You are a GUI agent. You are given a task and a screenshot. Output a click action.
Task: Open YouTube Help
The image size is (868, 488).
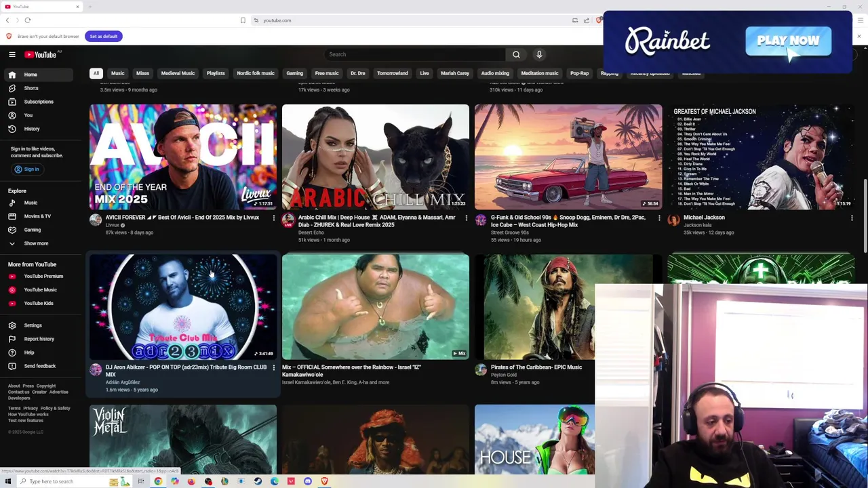[x=37, y=352]
